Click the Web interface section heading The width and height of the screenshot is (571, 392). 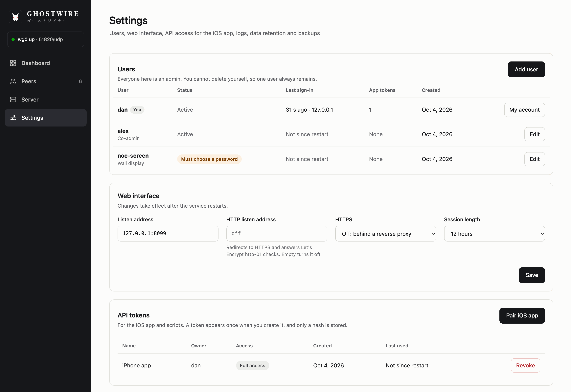[138, 196]
